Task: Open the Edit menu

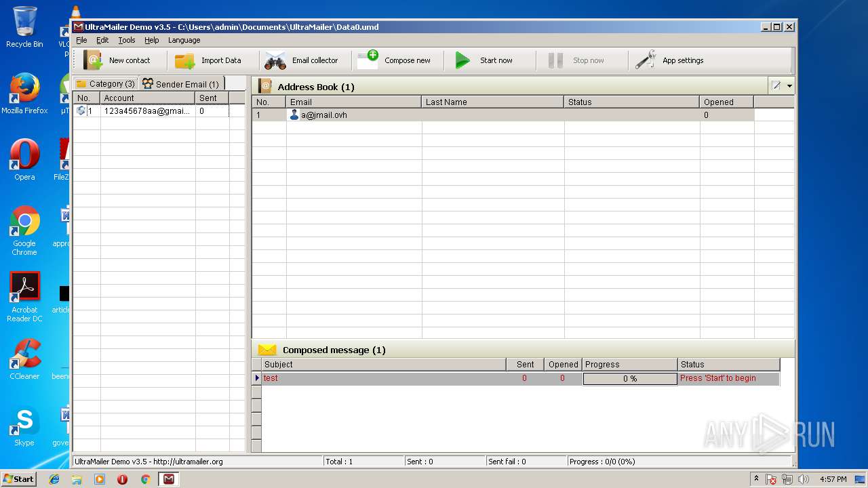Action: tap(102, 40)
